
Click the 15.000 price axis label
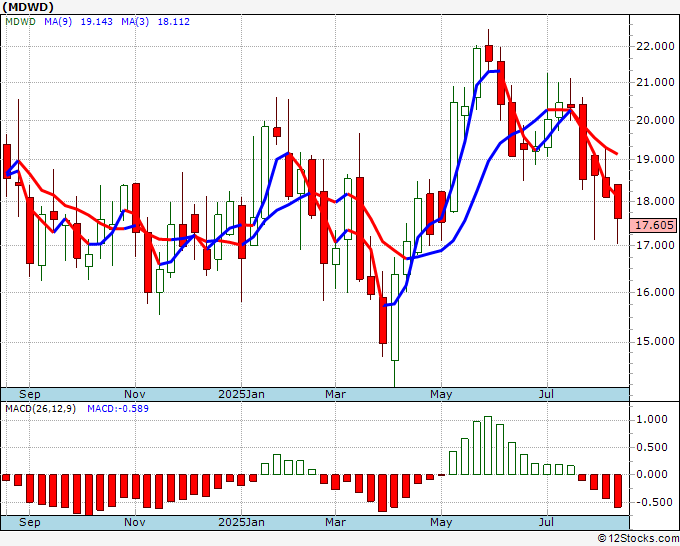tap(655, 342)
